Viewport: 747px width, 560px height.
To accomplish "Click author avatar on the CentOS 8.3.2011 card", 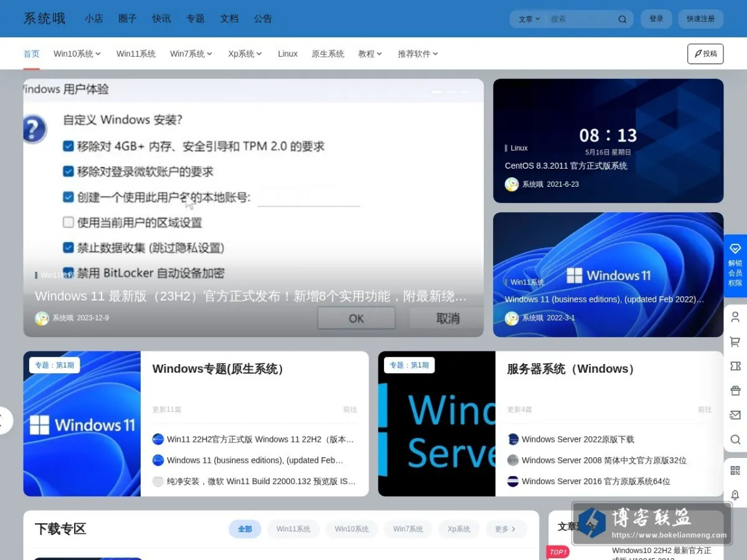I will tap(512, 184).
